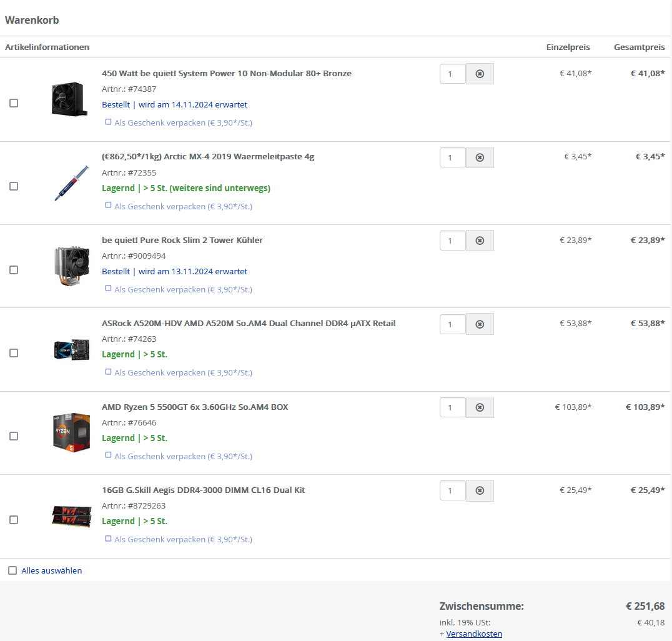The height and width of the screenshot is (641, 672).
Task: Remove ASRock A520M-HDV motherboard from cart
Action: pos(480,324)
